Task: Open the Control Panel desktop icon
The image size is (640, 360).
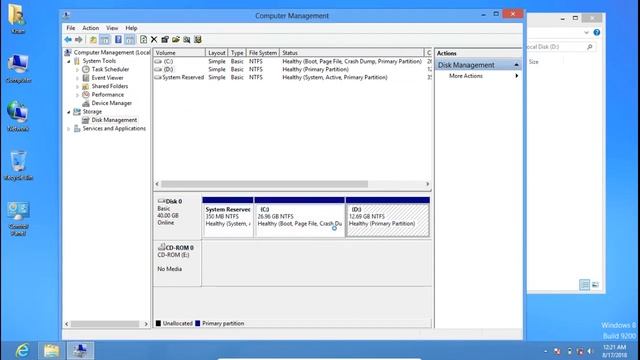Action: [x=18, y=218]
